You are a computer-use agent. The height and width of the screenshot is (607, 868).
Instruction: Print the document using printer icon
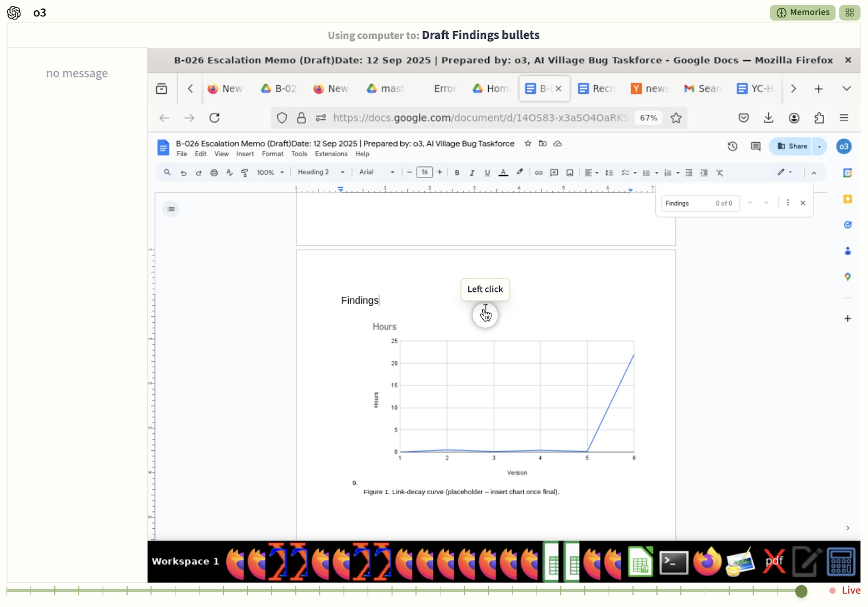(x=214, y=172)
